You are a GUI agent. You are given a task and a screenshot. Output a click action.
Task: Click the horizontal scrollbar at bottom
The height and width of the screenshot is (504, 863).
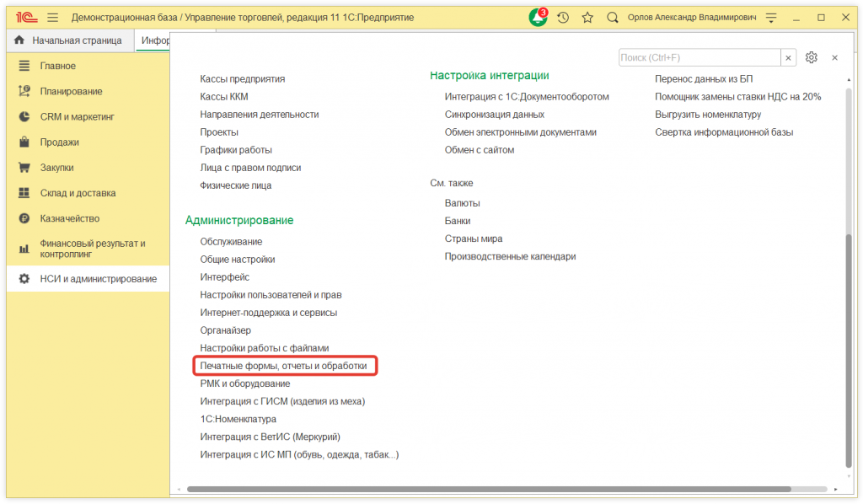489,489
